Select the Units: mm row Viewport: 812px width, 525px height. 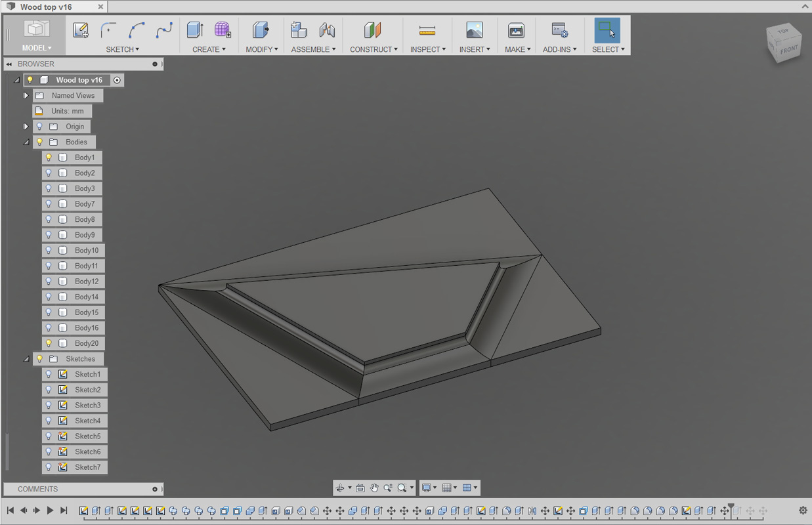[x=62, y=111]
